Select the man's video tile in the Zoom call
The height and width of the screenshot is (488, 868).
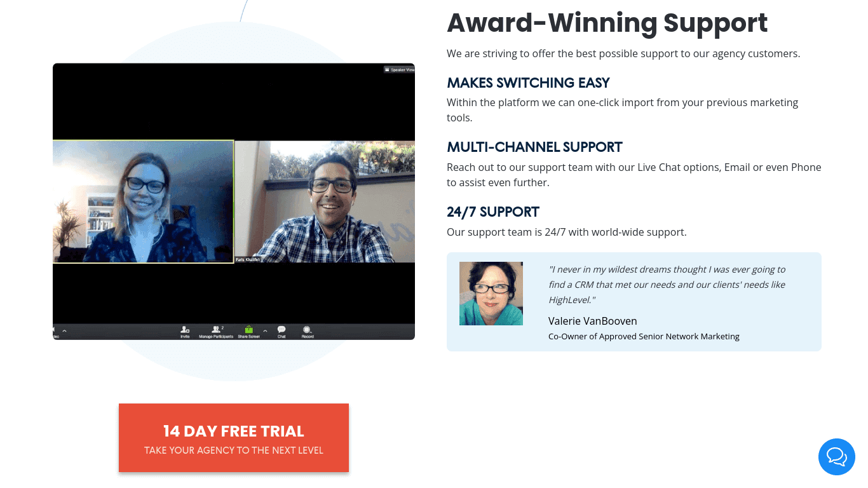coord(325,201)
